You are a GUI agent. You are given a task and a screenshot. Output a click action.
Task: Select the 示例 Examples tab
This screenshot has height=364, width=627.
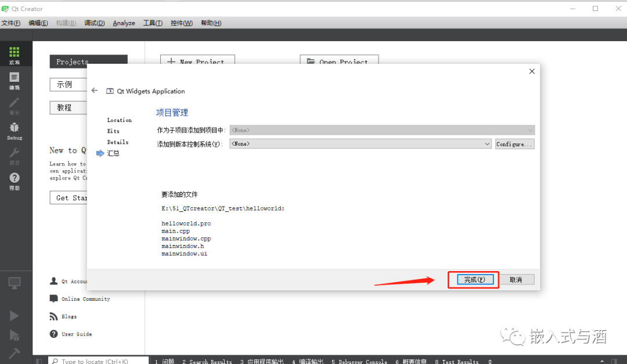tap(69, 84)
